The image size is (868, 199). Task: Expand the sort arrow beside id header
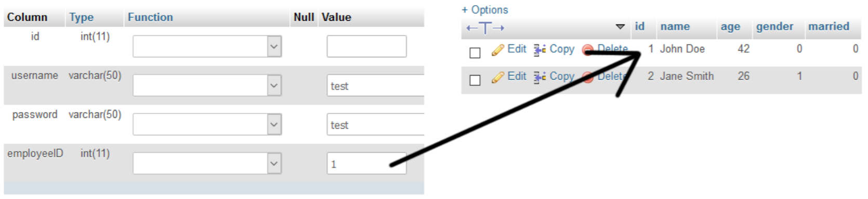pos(620,27)
